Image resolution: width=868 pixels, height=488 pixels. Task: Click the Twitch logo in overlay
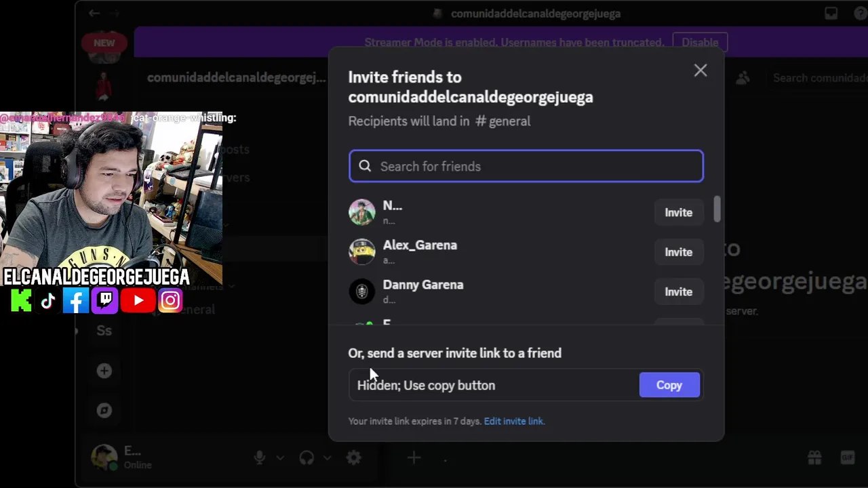pos(104,300)
